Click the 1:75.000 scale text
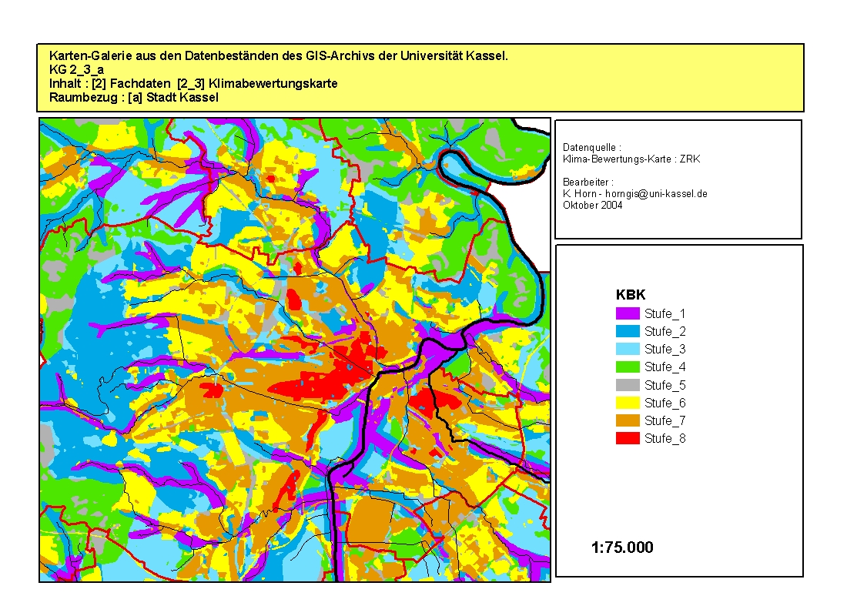Viewport: 847px width, 616px height. 622,547
